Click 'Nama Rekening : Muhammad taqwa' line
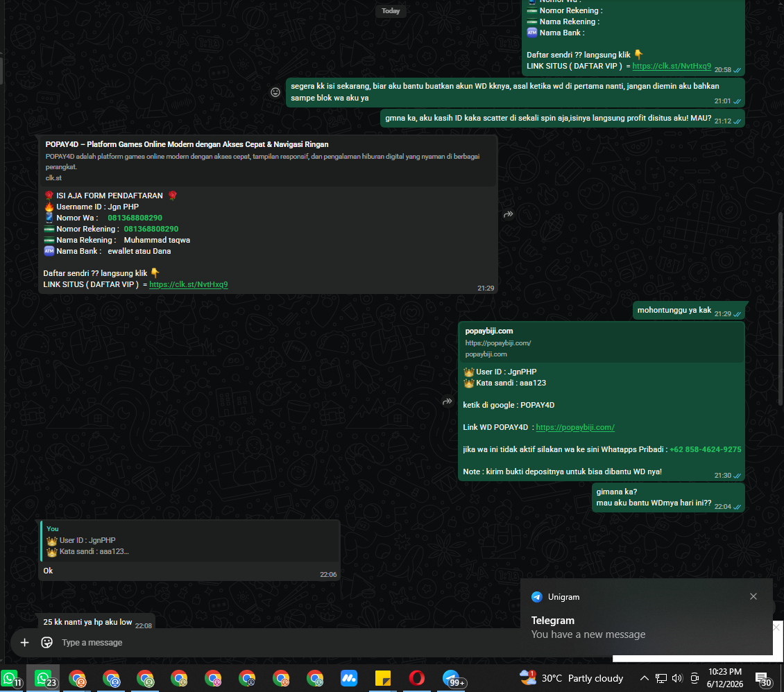 pyautogui.click(x=117, y=240)
